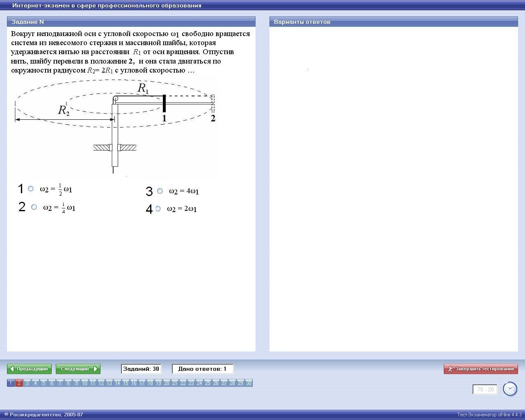Jump to question 24 in the navigator

(x=199, y=383)
